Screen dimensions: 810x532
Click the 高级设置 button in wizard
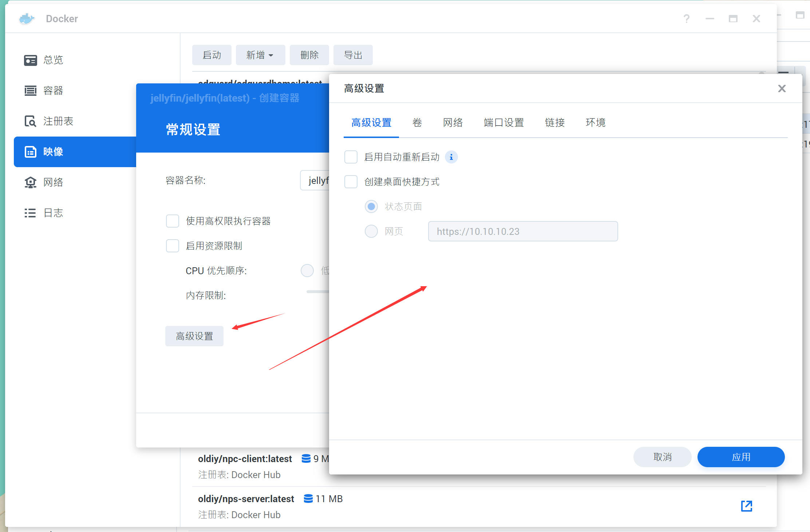[x=194, y=336]
